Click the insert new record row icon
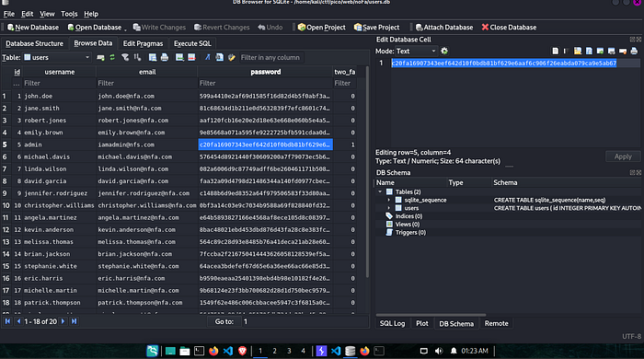The height and width of the screenshot is (359, 644). [179, 57]
